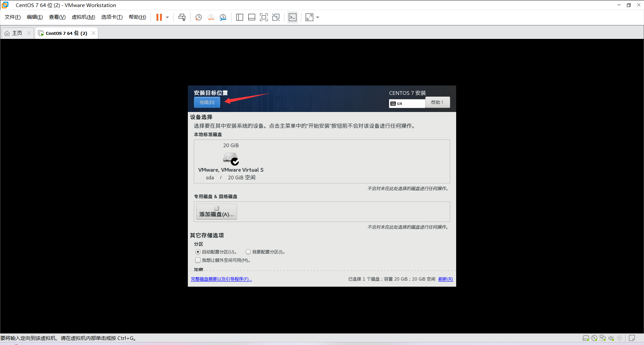The height and width of the screenshot is (345, 644).
Task: Close the CentOS 7 64 位 (2) tab
Action: pyautogui.click(x=93, y=33)
